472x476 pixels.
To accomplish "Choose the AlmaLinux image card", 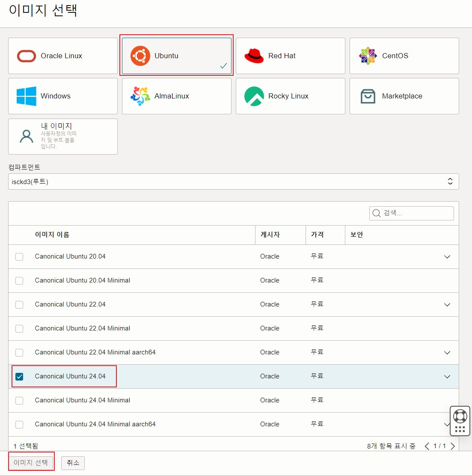I will pos(177,96).
